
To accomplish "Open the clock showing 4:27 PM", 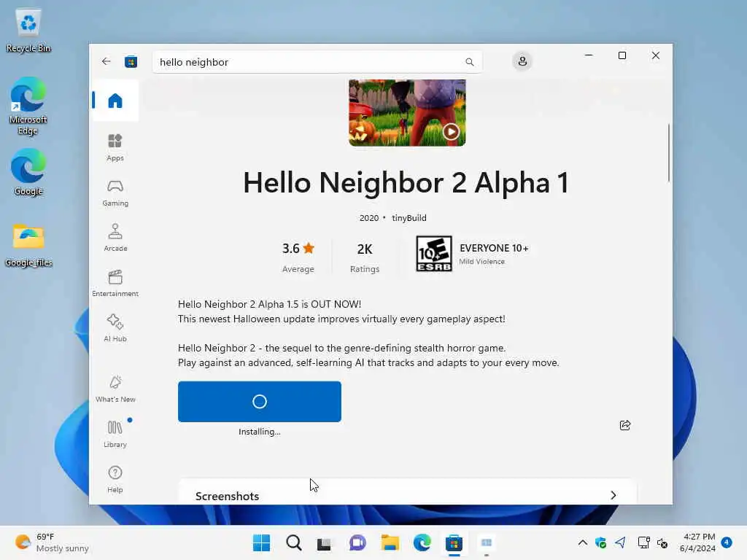I will 697,542.
